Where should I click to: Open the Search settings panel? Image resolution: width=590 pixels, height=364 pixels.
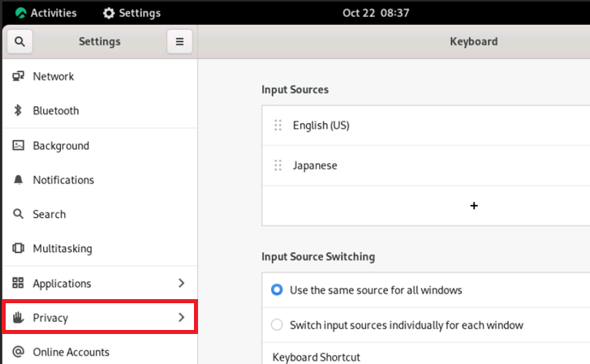[50, 214]
